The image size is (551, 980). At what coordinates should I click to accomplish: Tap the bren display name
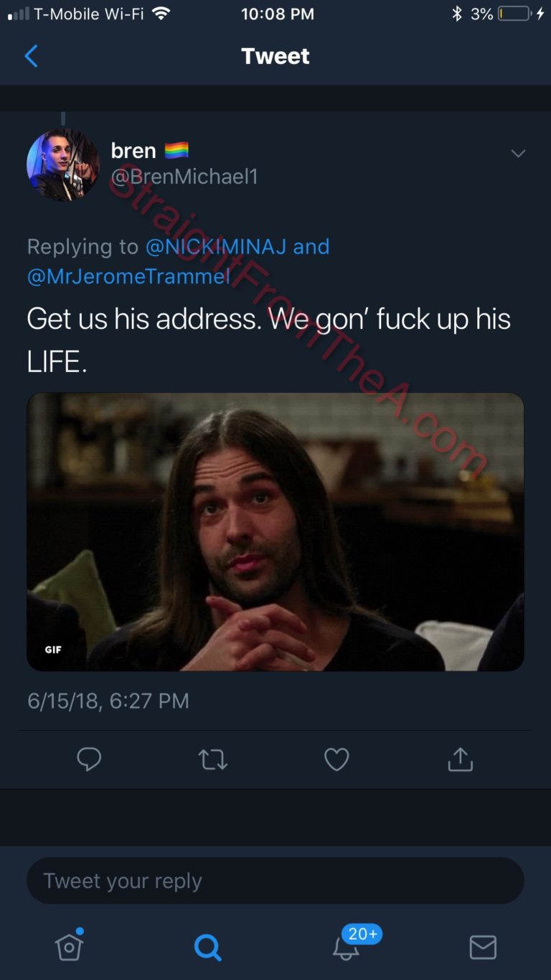[x=133, y=150]
